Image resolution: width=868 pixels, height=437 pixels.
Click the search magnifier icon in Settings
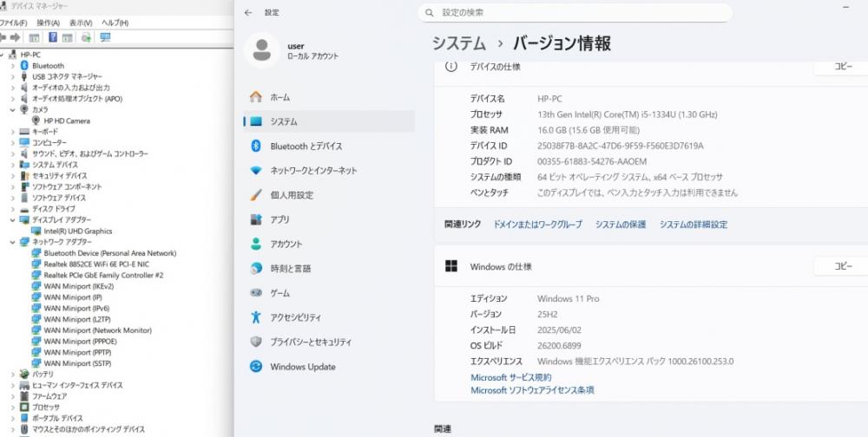click(430, 12)
